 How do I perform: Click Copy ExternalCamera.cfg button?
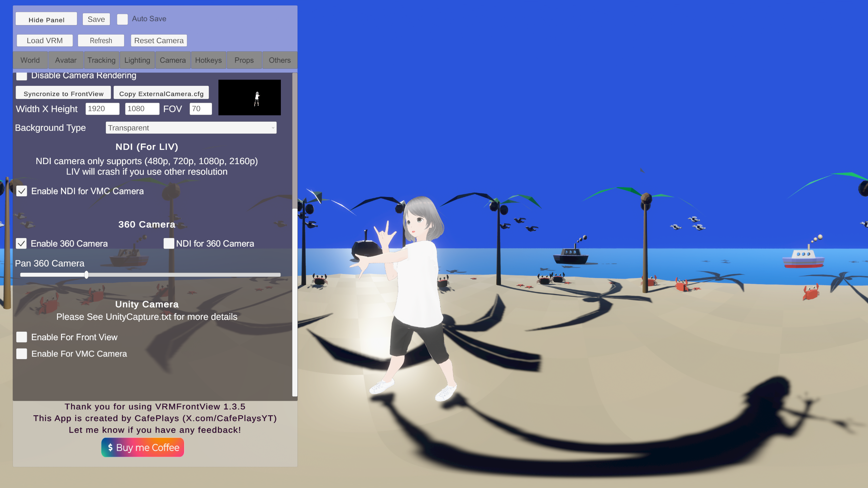click(x=161, y=94)
